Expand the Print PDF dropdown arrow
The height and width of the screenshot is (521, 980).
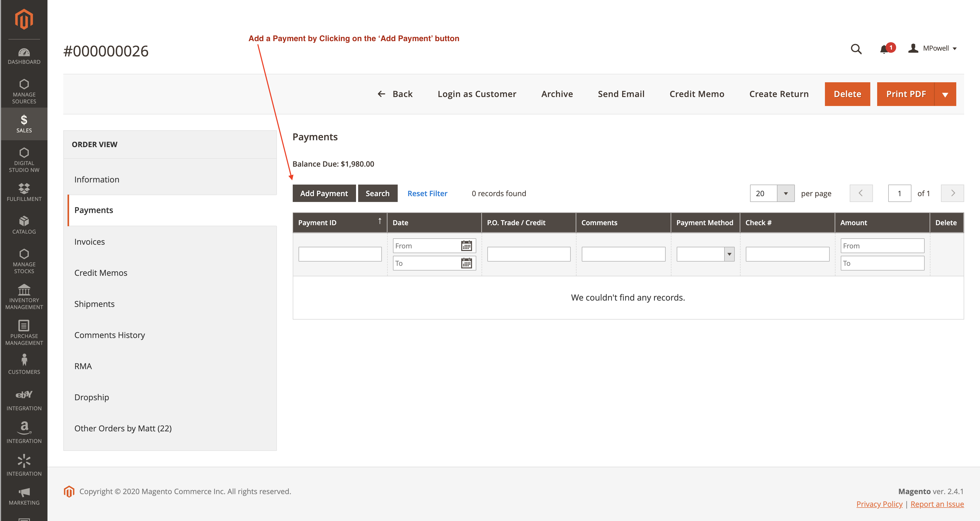pos(945,94)
